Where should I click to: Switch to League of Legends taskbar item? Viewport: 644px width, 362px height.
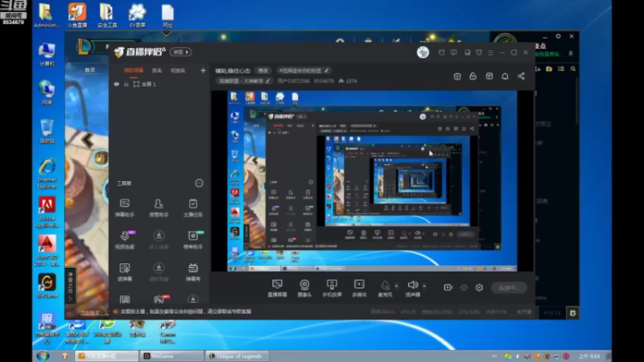pyautogui.click(x=237, y=356)
